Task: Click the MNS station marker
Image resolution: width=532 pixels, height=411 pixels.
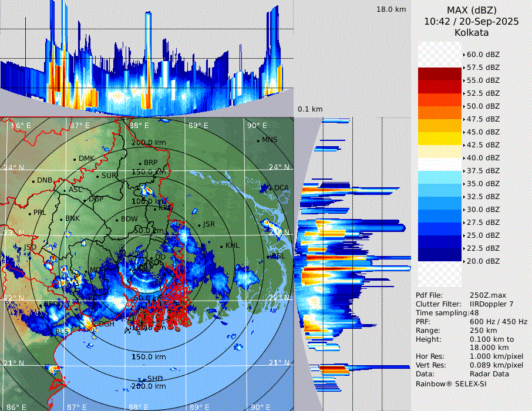Action: pyautogui.click(x=258, y=140)
